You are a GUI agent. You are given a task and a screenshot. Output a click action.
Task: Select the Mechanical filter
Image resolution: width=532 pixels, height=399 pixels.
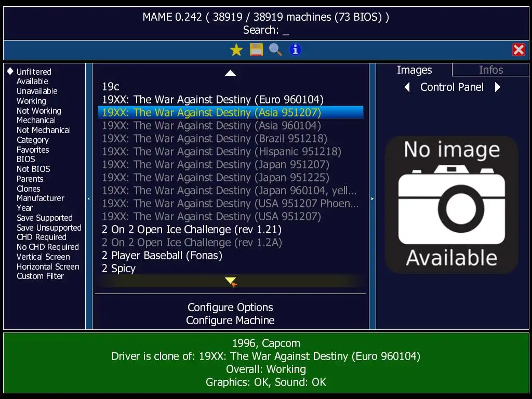[x=36, y=121]
